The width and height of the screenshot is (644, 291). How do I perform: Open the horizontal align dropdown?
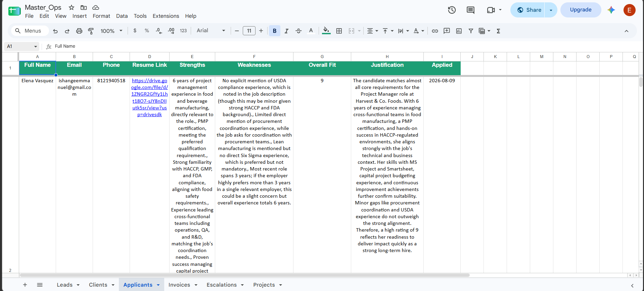point(372,31)
